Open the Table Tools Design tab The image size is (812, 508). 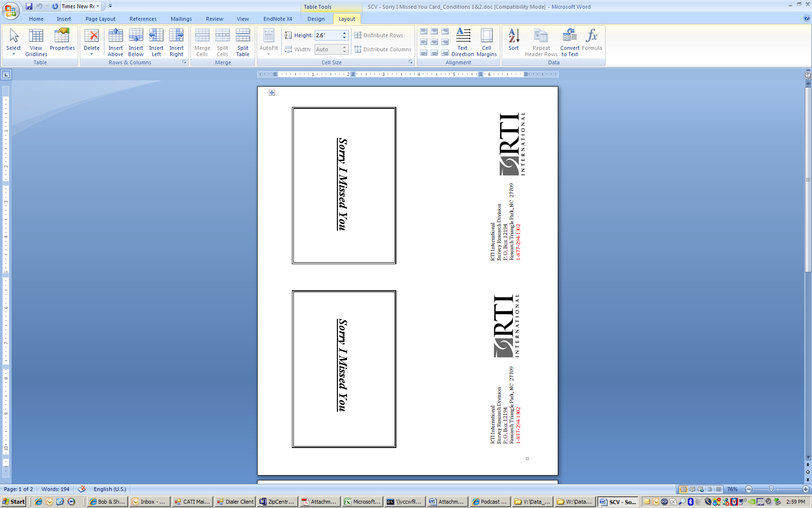pos(316,19)
